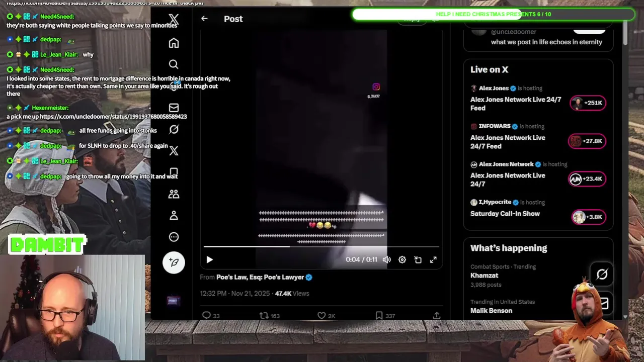644x362 pixels.
Task: Click the "Live on X" heading
Action: (489, 70)
